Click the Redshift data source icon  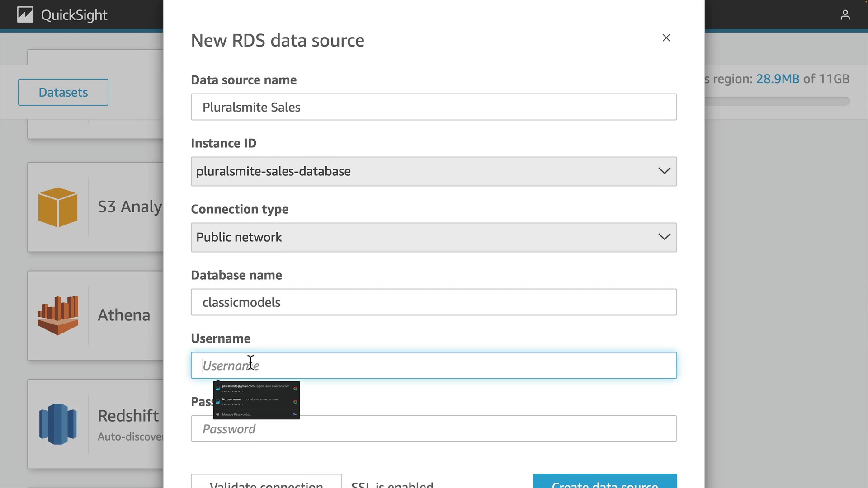point(58,424)
